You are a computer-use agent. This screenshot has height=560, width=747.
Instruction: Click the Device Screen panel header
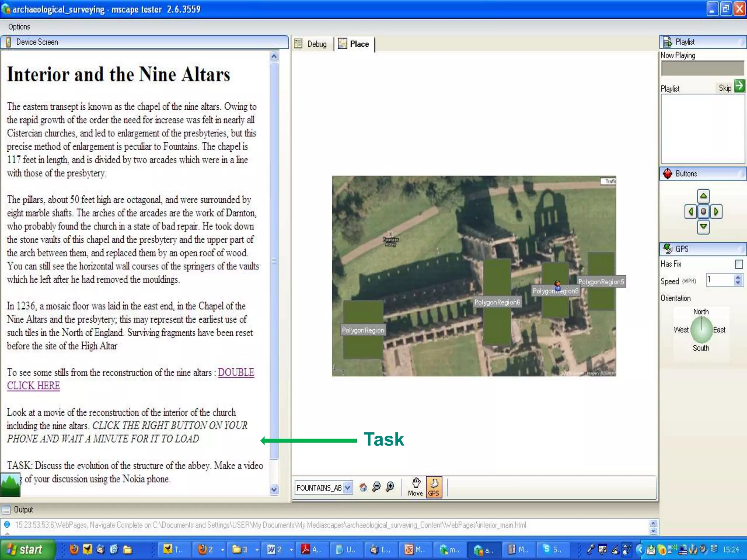click(144, 42)
